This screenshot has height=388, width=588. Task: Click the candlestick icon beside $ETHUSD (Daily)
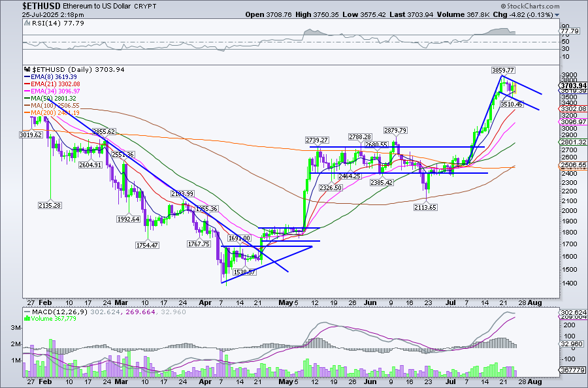(27, 69)
